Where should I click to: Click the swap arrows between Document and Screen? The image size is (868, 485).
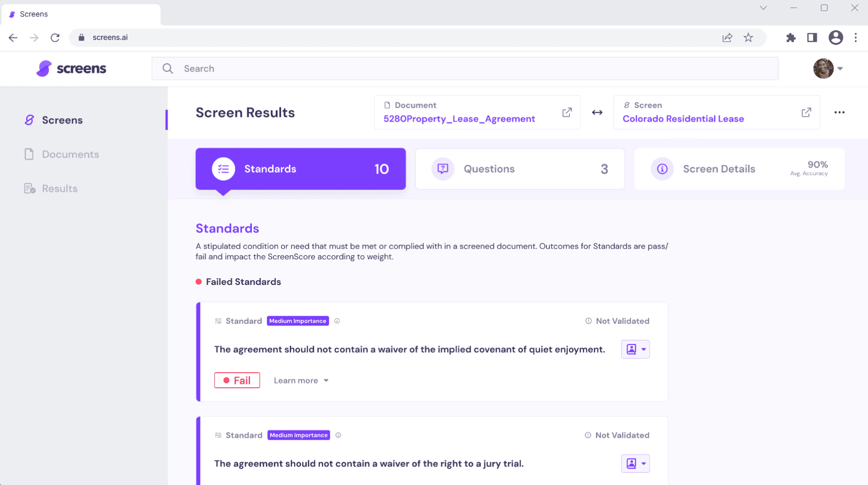pos(597,112)
